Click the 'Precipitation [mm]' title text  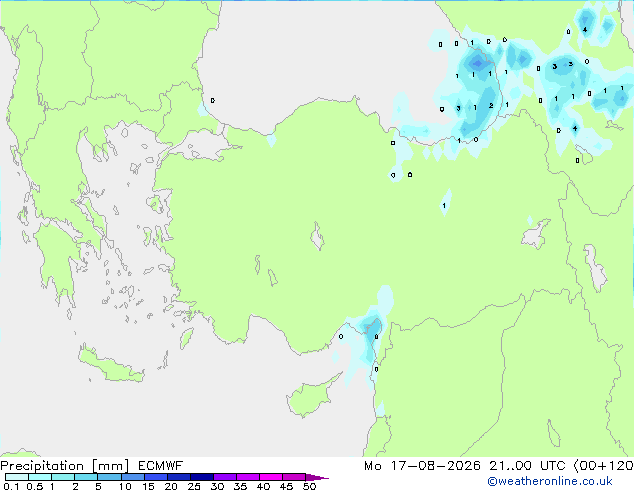pos(65,466)
